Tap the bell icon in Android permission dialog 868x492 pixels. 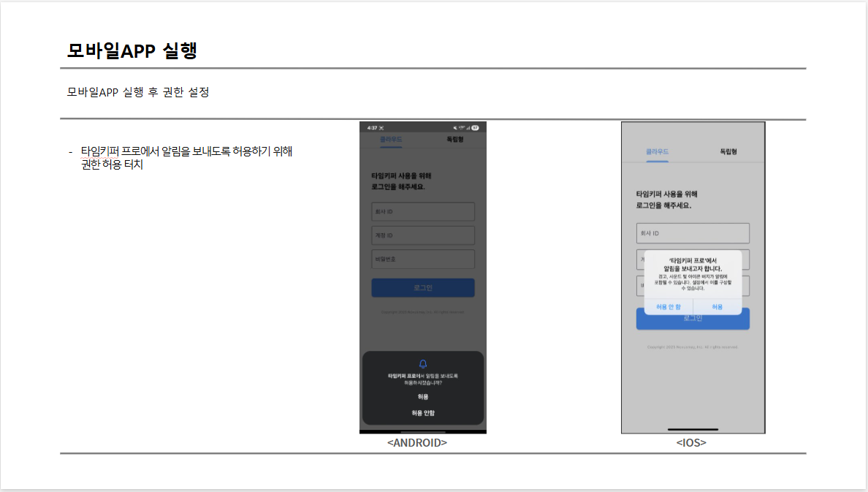[x=423, y=364]
